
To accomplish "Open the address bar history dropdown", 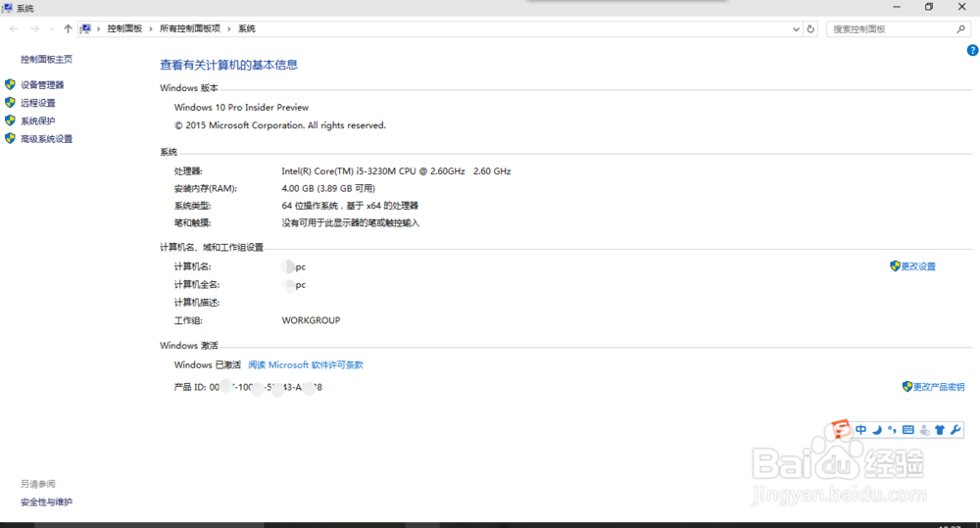I will [x=796, y=28].
